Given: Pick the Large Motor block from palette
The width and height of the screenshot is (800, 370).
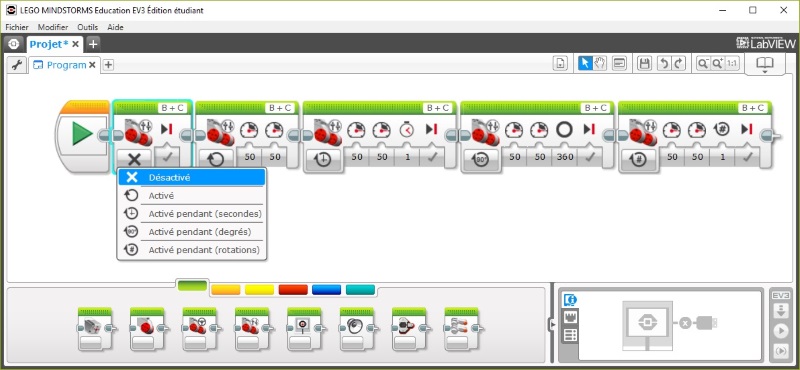Looking at the screenshot, I should point(148,329).
